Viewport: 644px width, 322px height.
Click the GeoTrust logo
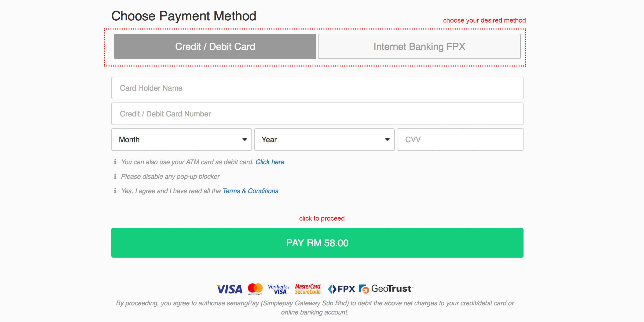(386, 289)
